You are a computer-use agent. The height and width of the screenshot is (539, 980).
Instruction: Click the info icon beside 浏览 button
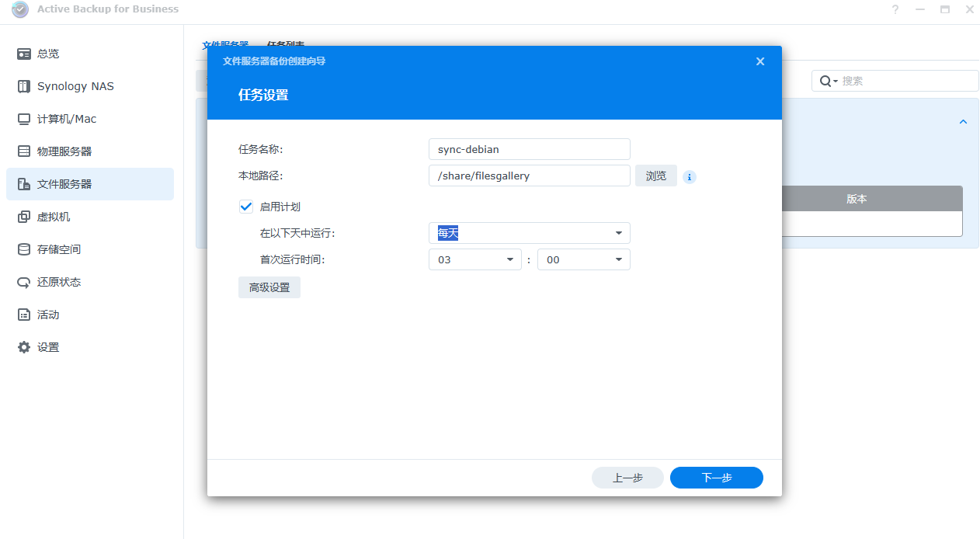(x=690, y=177)
